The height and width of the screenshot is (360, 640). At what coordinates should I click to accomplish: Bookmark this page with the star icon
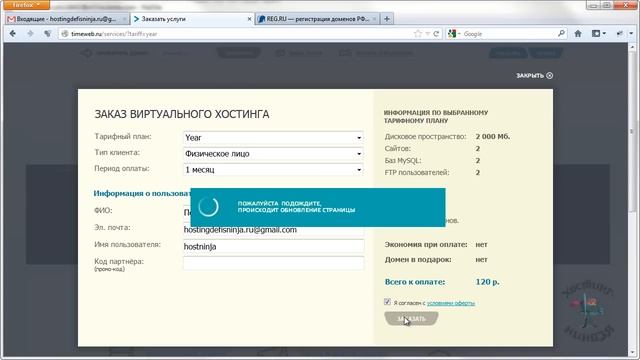click(x=418, y=34)
